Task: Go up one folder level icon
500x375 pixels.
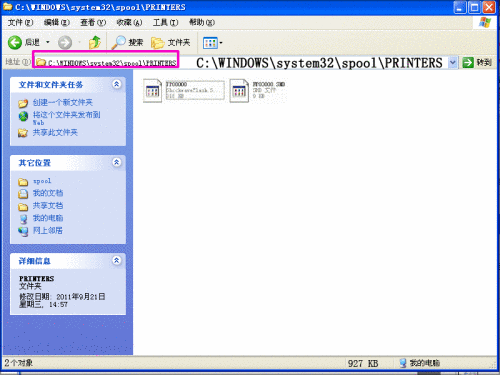Action: [x=95, y=42]
